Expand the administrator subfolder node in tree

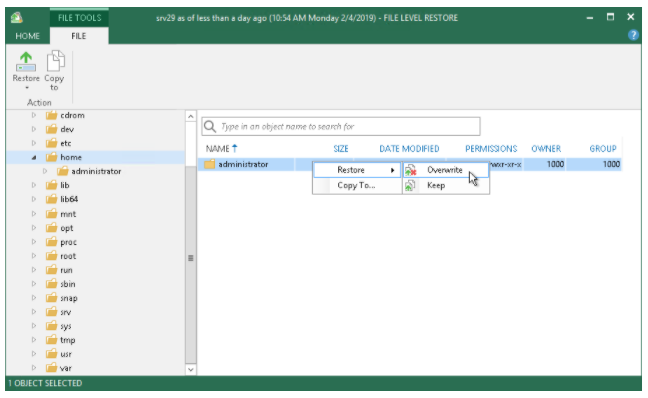[45, 171]
